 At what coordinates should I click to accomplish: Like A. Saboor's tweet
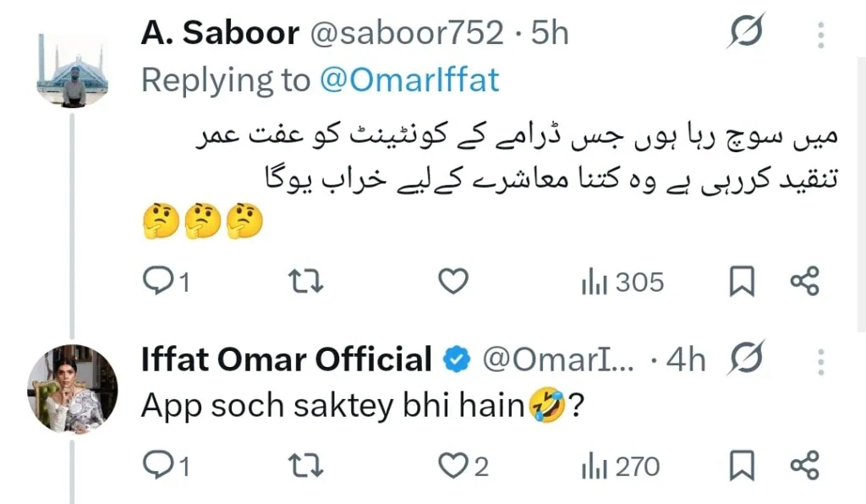point(454,282)
